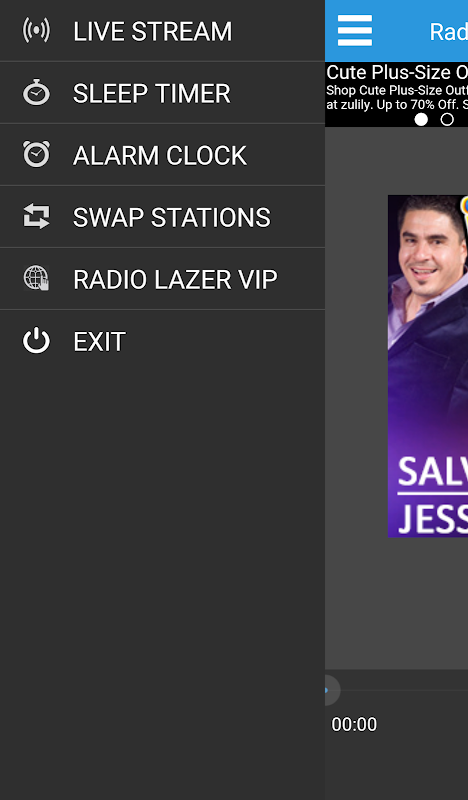Viewport: 468px width, 800px height.
Task: Select the second ad carousel dot
Action: coord(447,119)
